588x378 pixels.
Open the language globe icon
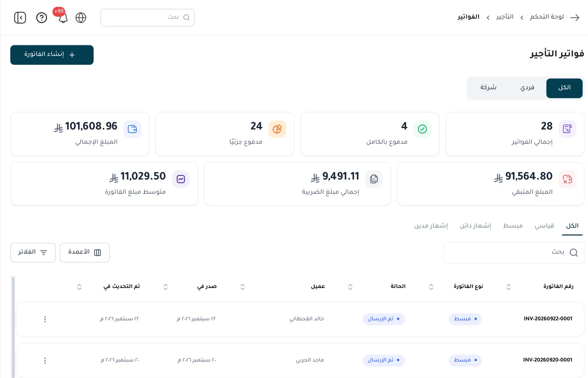[x=81, y=18]
